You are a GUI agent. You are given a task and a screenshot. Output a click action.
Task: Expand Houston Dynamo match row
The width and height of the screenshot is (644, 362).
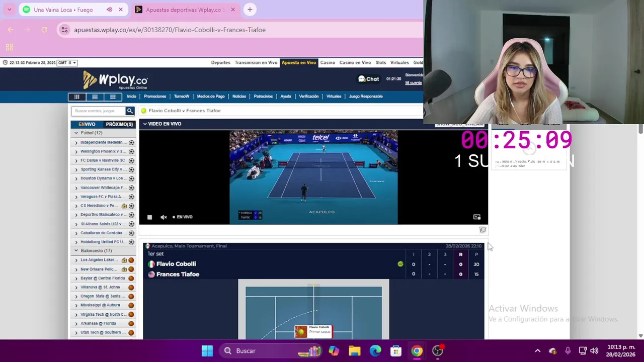[76, 178]
